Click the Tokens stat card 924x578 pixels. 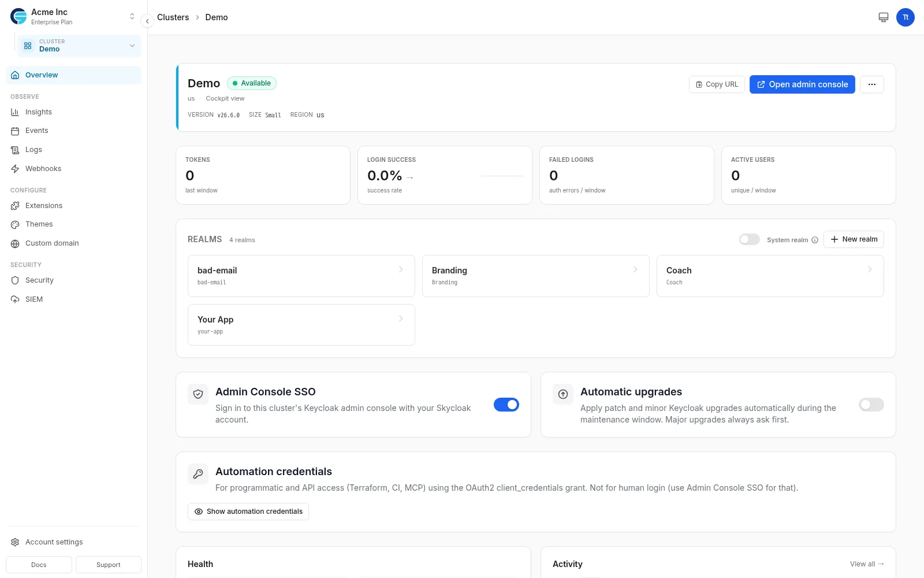coord(263,175)
